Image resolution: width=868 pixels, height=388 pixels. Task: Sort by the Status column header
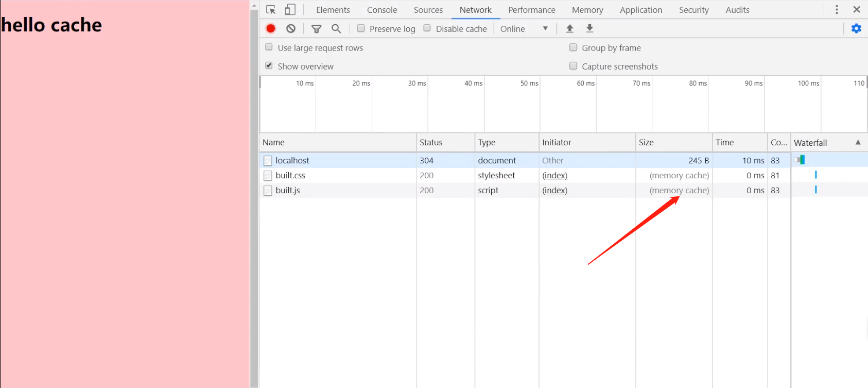tap(445, 142)
